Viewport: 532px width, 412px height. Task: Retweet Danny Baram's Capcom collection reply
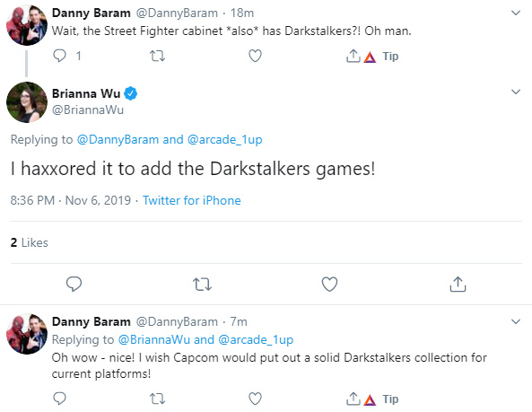pyautogui.click(x=157, y=399)
